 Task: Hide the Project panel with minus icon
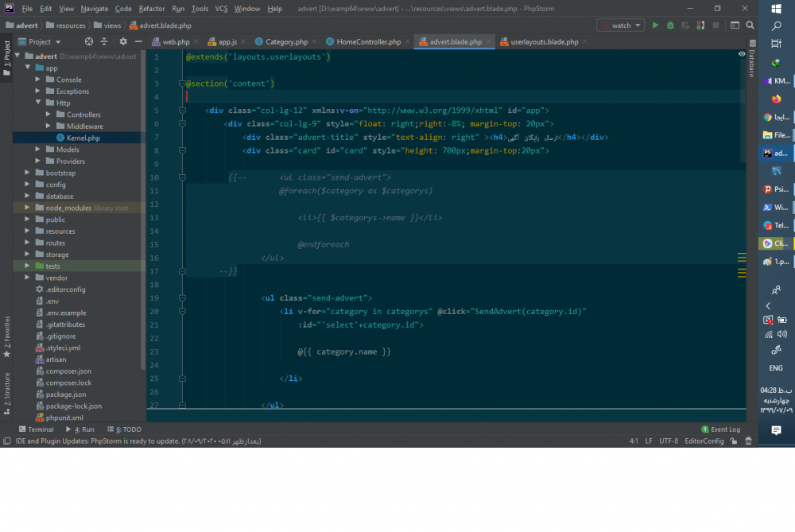(138, 41)
